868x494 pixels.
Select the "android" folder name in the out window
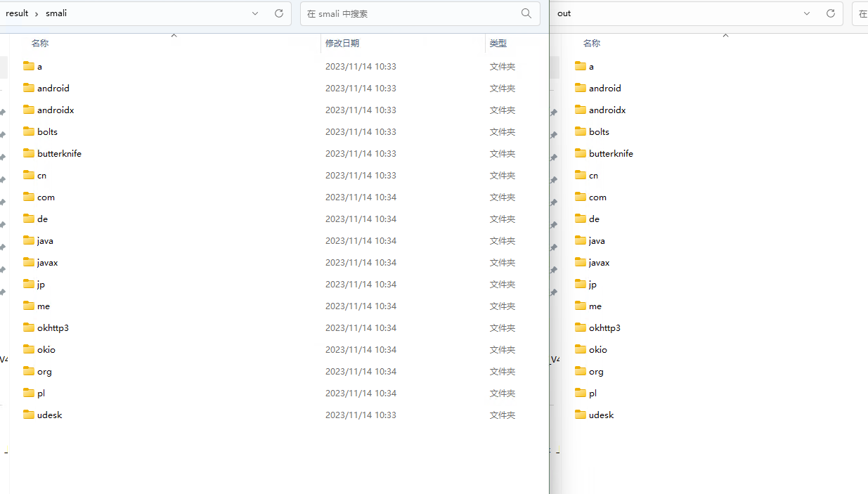point(605,89)
